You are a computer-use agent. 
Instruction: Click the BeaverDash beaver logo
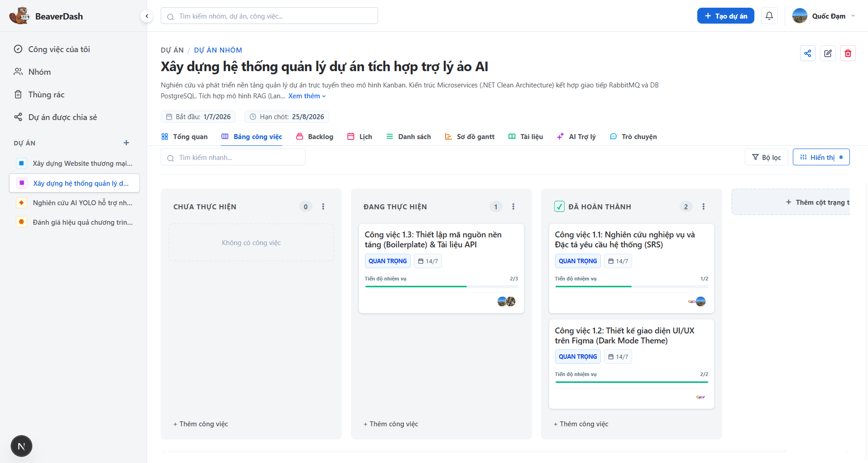tap(19, 16)
